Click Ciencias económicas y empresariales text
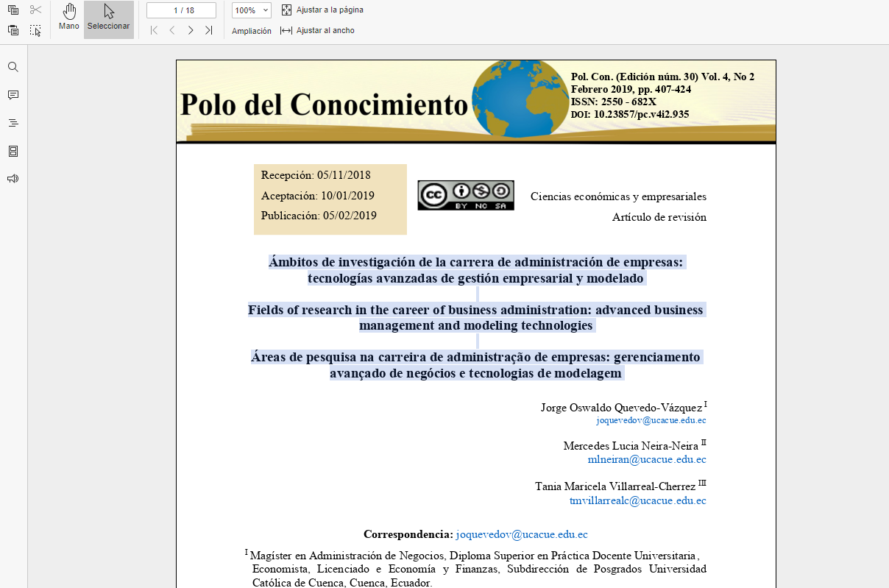The width and height of the screenshot is (889, 588). [x=618, y=196]
